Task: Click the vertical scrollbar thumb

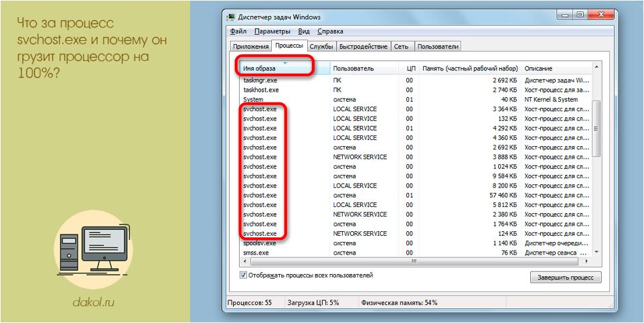Action: click(x=596, y=129)
